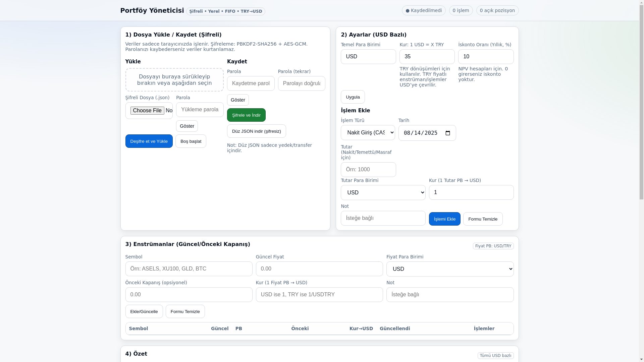Click the Fiyat PB: USD/TRY tag
The width and height of the screenshot is (644, 362).
pos(493,246)
